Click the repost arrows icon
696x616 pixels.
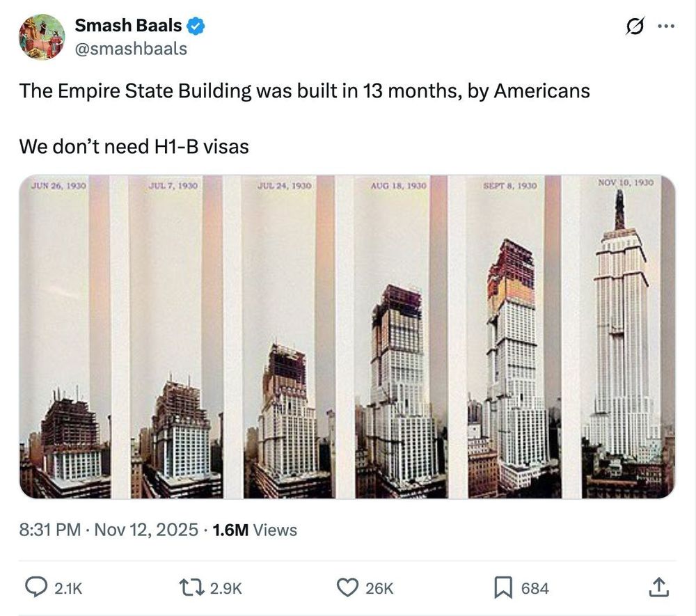click(189, 587)
